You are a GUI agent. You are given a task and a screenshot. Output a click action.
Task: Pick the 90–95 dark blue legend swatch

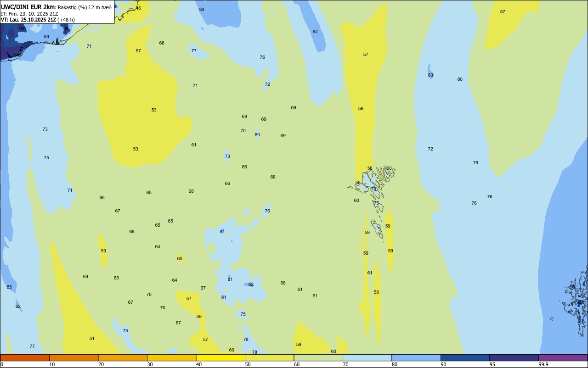click(465, 357)
